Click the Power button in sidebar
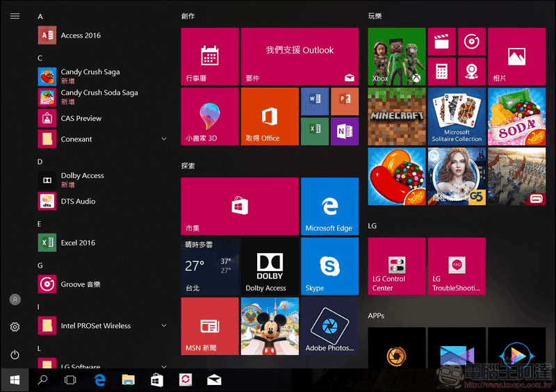The image size is (556, 392). tap(15, 354)
